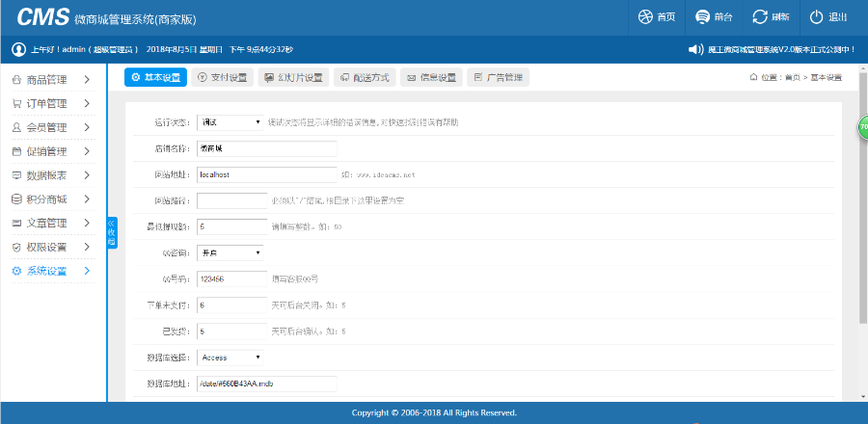
Task: Open 文章管理 sidebar menu item
Action: 53,223
